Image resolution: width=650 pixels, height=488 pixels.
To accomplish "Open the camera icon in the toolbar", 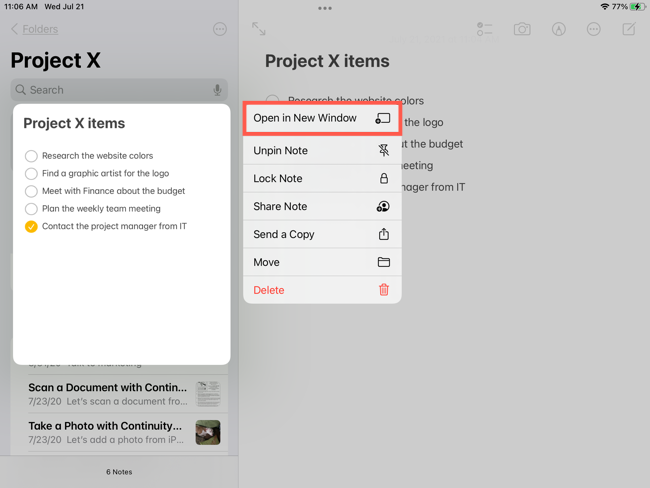I will [x=522, y=30].
